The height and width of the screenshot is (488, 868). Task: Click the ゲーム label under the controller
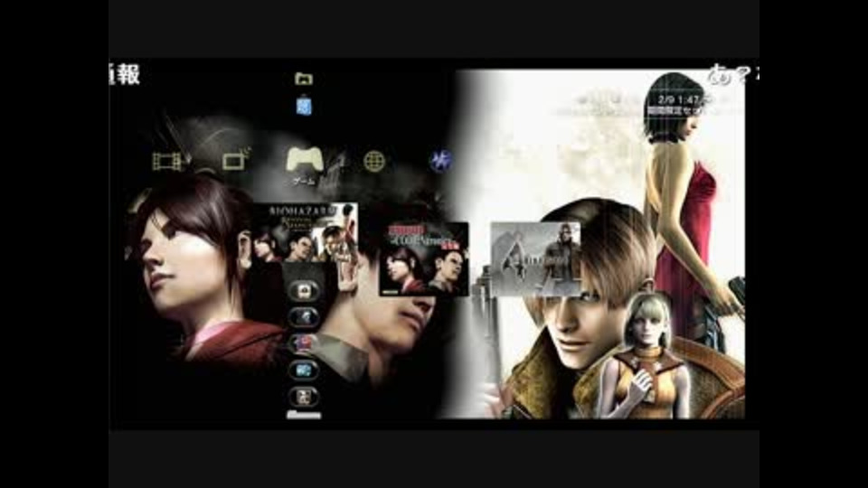click(x=304, y=181)
